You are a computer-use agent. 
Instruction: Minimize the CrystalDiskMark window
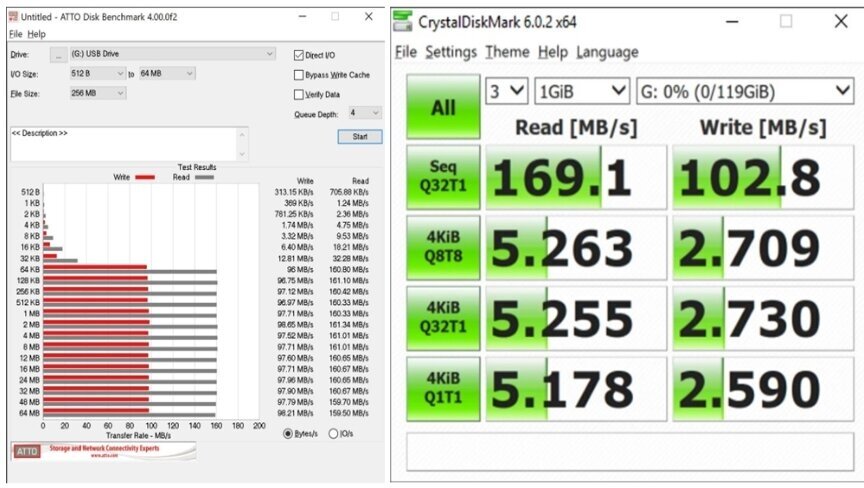732,21
